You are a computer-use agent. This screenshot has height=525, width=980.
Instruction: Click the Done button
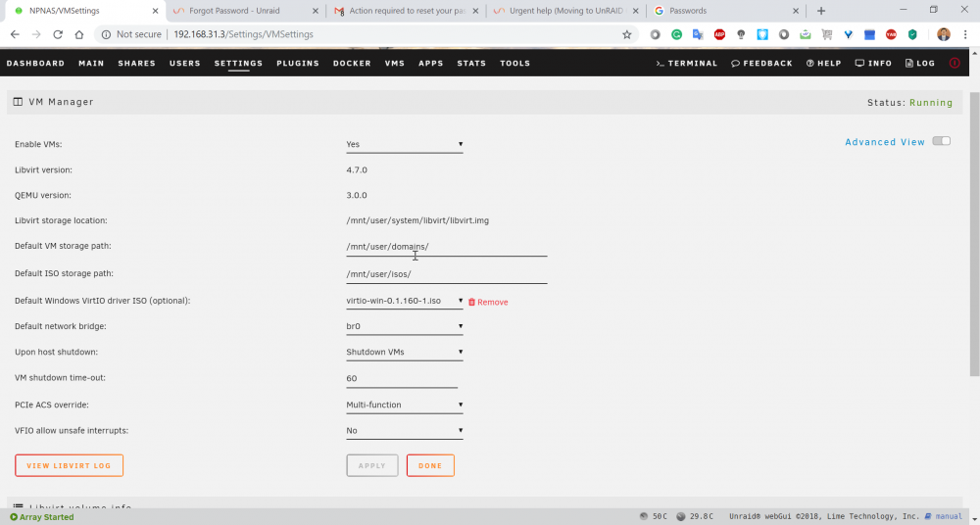pyautogui.click(x=430, y=465)
